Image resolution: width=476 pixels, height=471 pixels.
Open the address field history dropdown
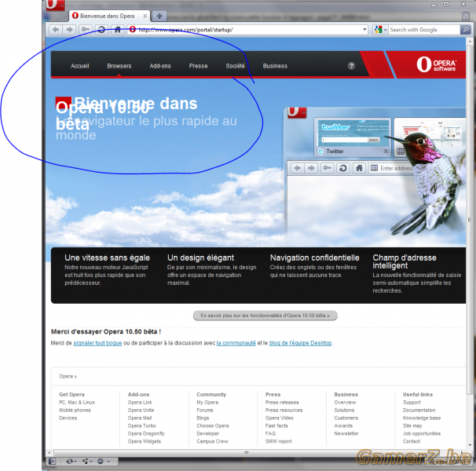[x=364, y=30]
